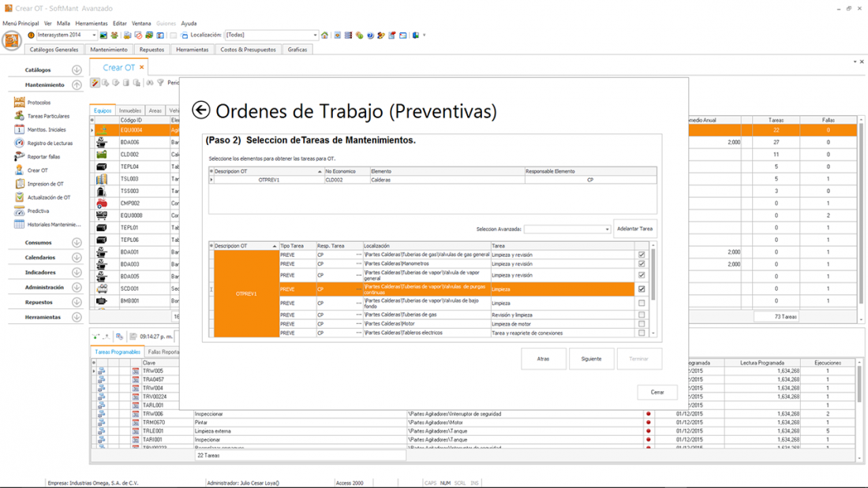This screenshot has width=868, height=488.
Task: Switch to the Costos & Presupuestos tab
Action: point(248,50)
